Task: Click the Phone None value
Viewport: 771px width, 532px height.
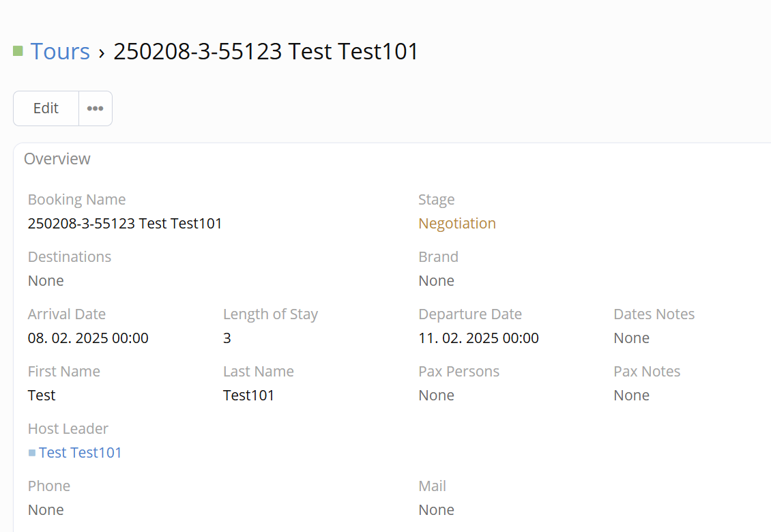Action: 46,510
